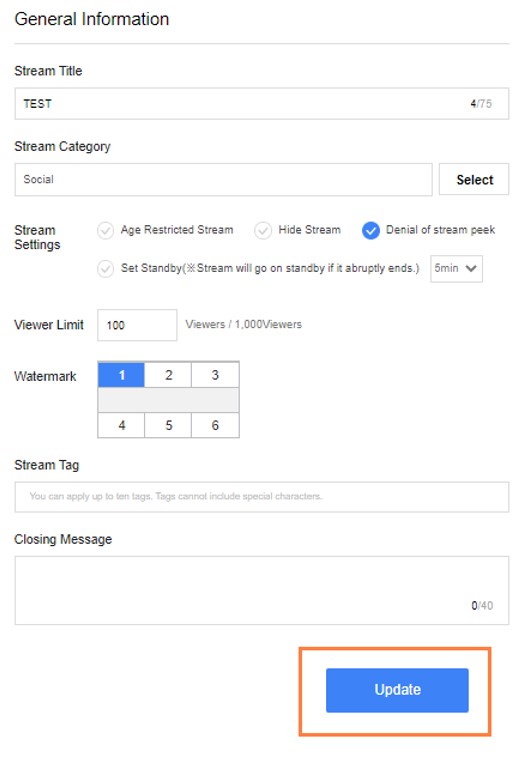Screen dimensions: 527x758
Task: Select watermark position 4
Action: click(121, 425)
